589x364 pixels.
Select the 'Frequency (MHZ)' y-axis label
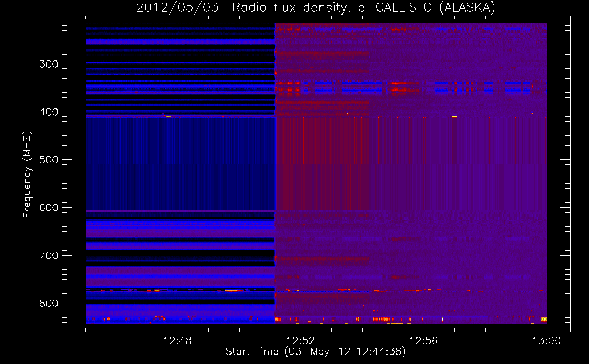click(27, 174)
